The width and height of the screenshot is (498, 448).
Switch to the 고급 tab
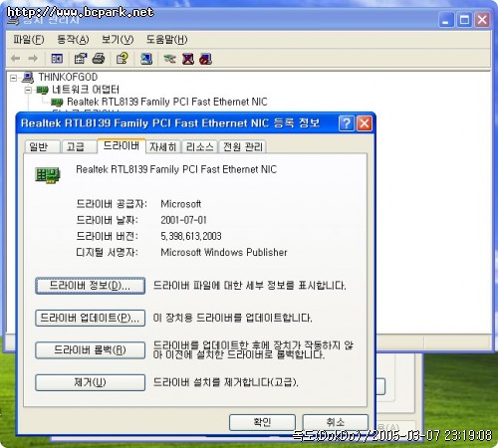[79, 146]
